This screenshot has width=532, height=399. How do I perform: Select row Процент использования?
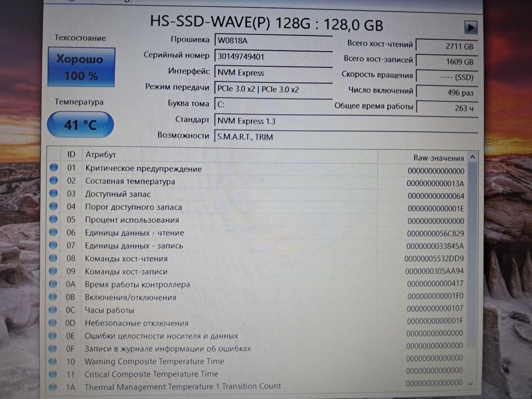click(x=257, y=220)
